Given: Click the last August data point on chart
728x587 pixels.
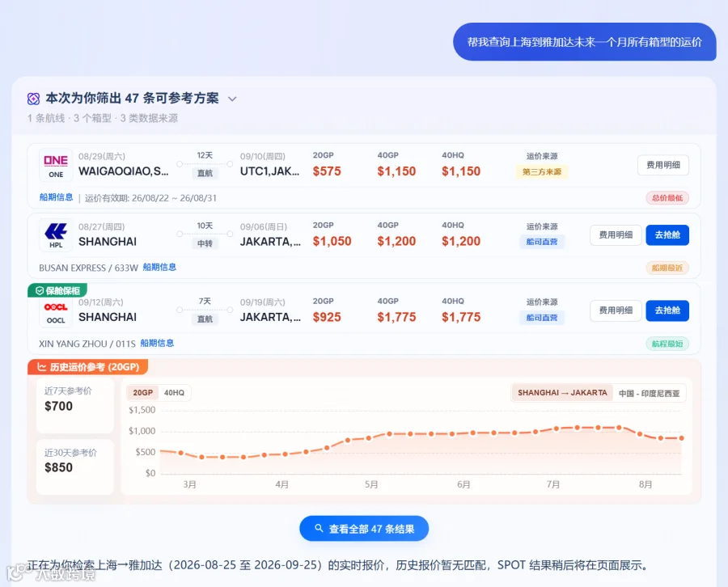Looking at the screenshot, I should click(x=681, y=438).
